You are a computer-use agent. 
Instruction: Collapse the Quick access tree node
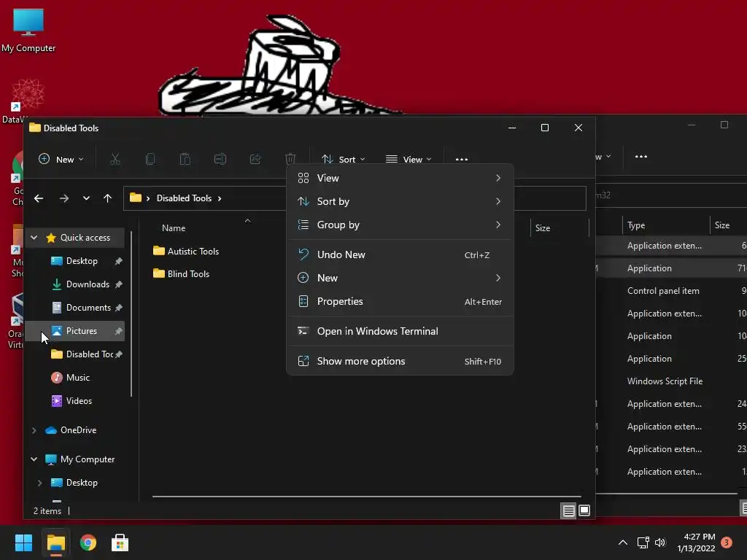[x=34, y=238]
